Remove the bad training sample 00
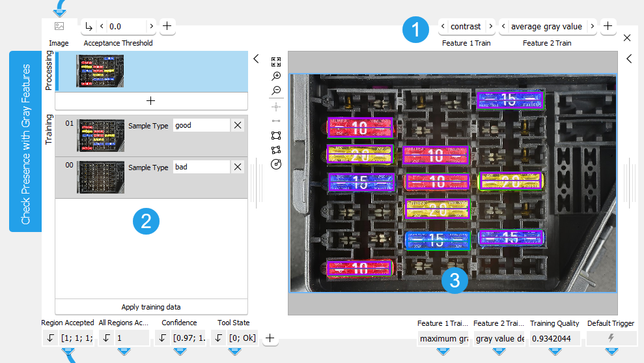The width and height of the screenshot is (644, 363). pyautogui.click(x=238, y=167)
